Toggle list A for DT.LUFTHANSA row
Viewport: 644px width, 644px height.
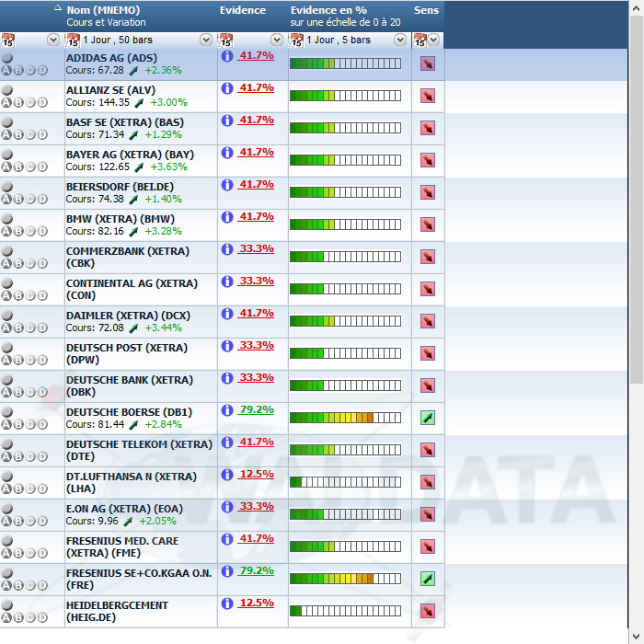pos(6,489)
